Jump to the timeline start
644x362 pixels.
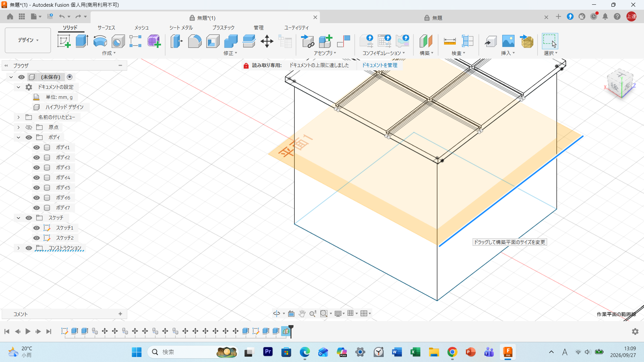(x=7, y=331)
